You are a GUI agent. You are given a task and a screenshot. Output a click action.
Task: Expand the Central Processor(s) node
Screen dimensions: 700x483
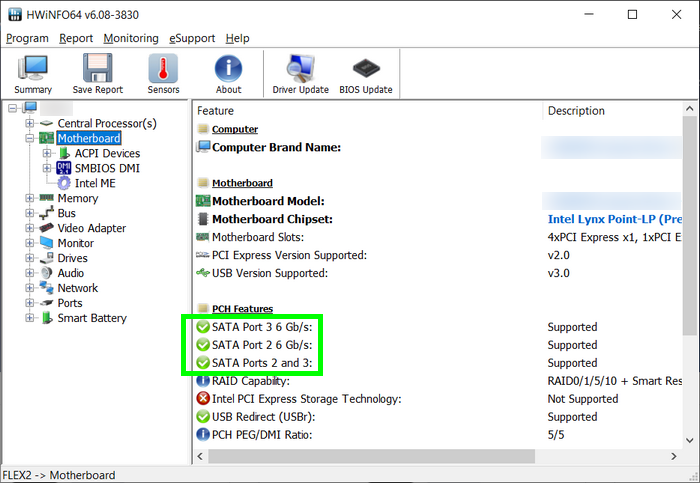click(x=29, y=123)
